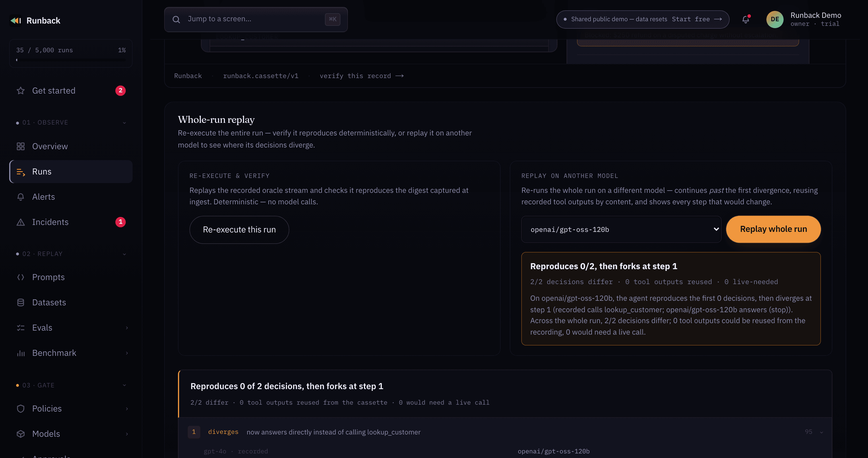Click the REPLAY ON ANOTHER MODEL label
Image resolution: width=868 pixels, height=458 pixels.
point(570,176)
